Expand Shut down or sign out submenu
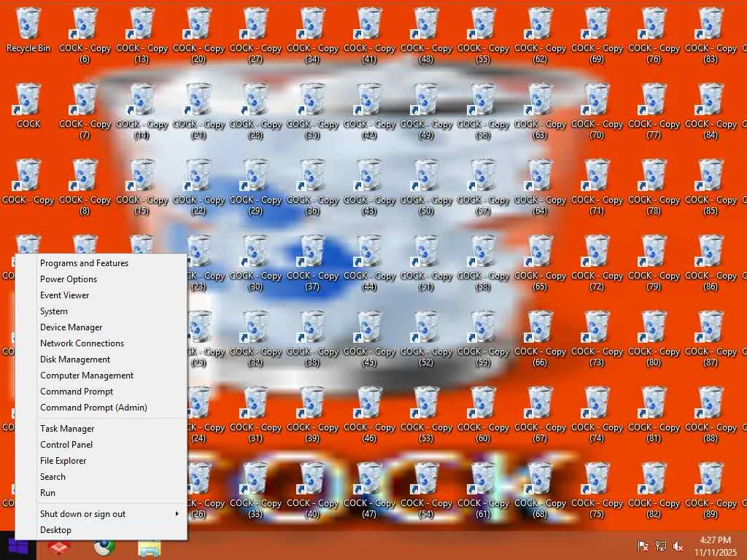The image size is (747, 560). 101,514
